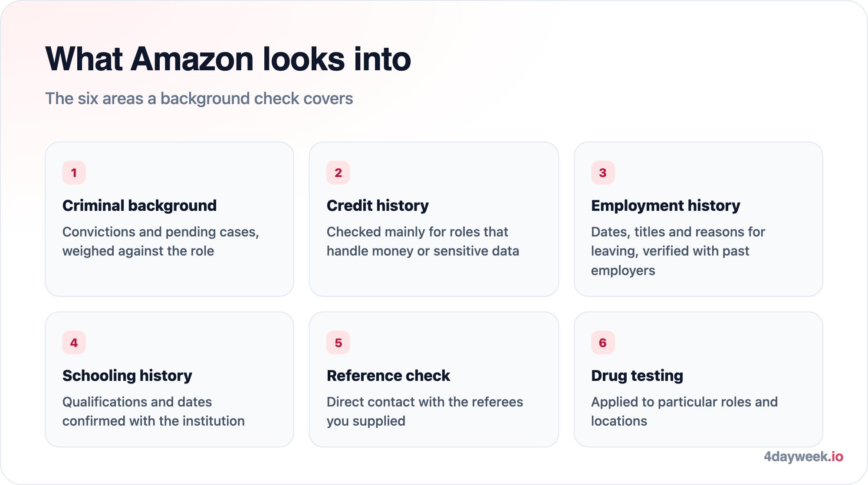This screenshot has height=485, width=868.
Task: Select the Employment history heading
Action: pos(666,205)
